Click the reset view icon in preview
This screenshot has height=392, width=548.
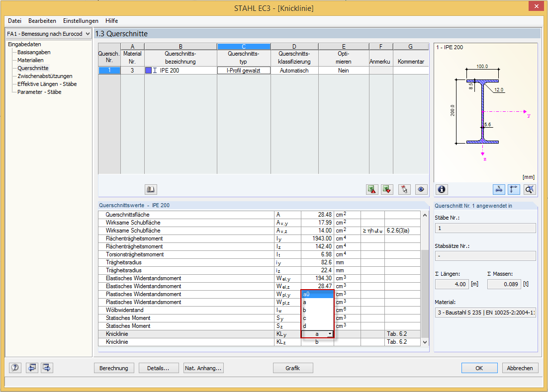(530, 190)
